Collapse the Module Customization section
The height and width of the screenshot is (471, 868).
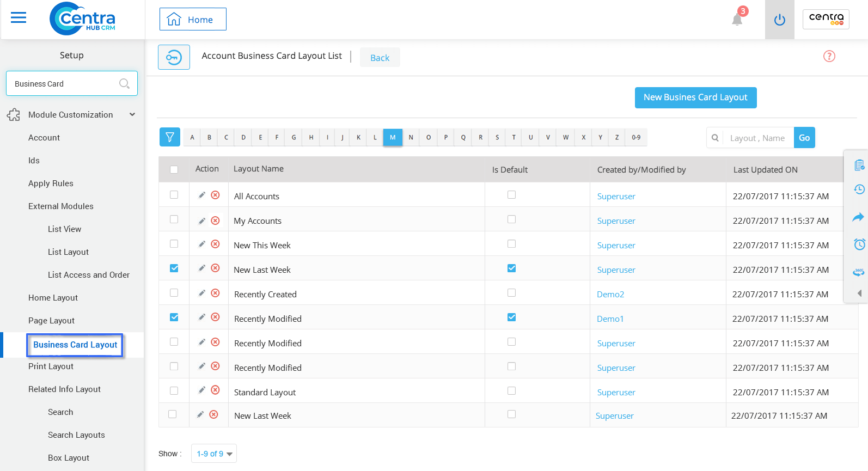[132, 114]
